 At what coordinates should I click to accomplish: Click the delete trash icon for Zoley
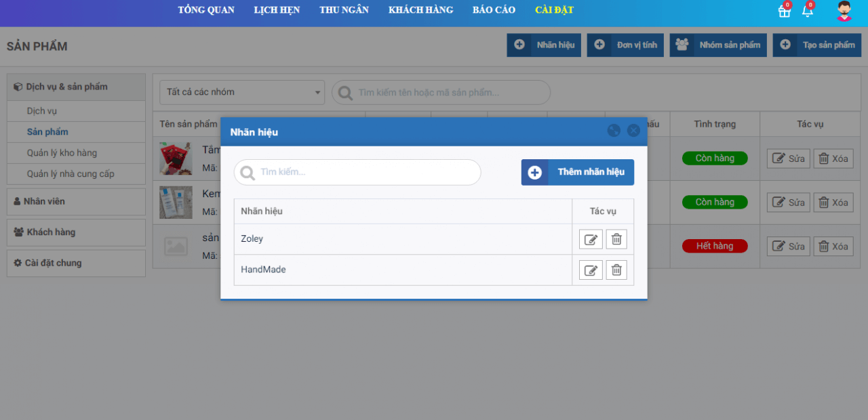click(x=616, y=239)
